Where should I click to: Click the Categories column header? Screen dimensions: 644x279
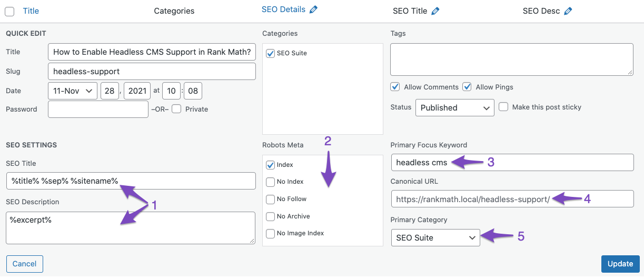click(174, 11)
